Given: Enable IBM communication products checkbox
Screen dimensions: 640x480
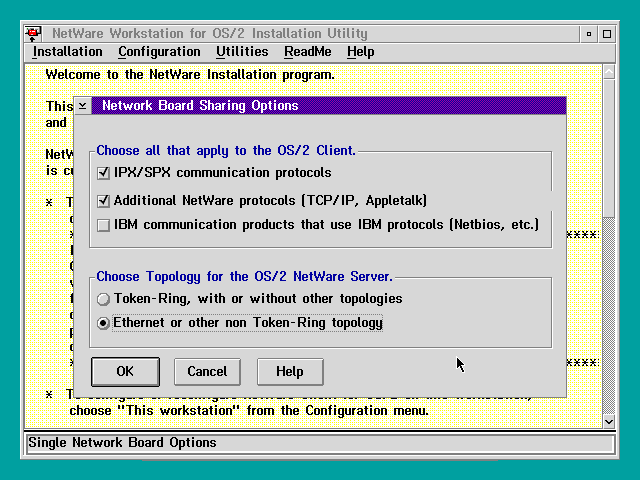Looking at the screenshot, I should point(103,225).
